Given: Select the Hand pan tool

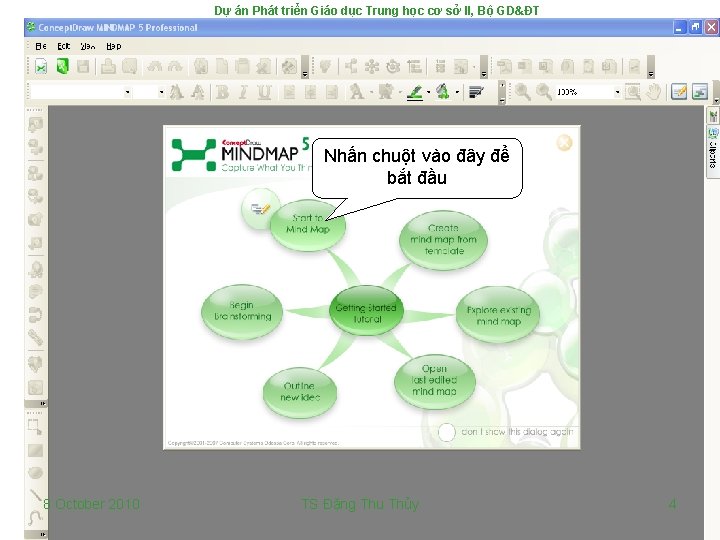Looking at the screenshot, I should [x=654, y=92].
